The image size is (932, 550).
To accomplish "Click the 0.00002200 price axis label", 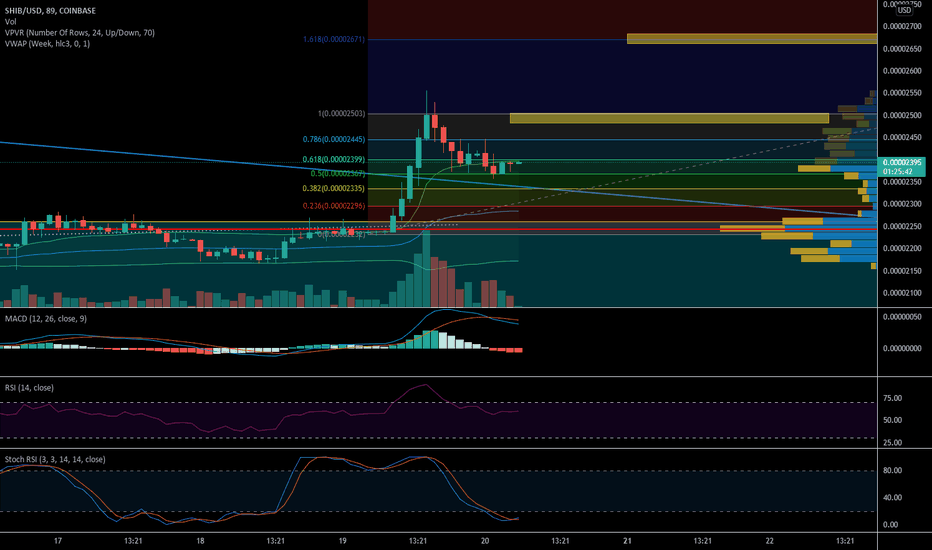I will coord(902,249).
